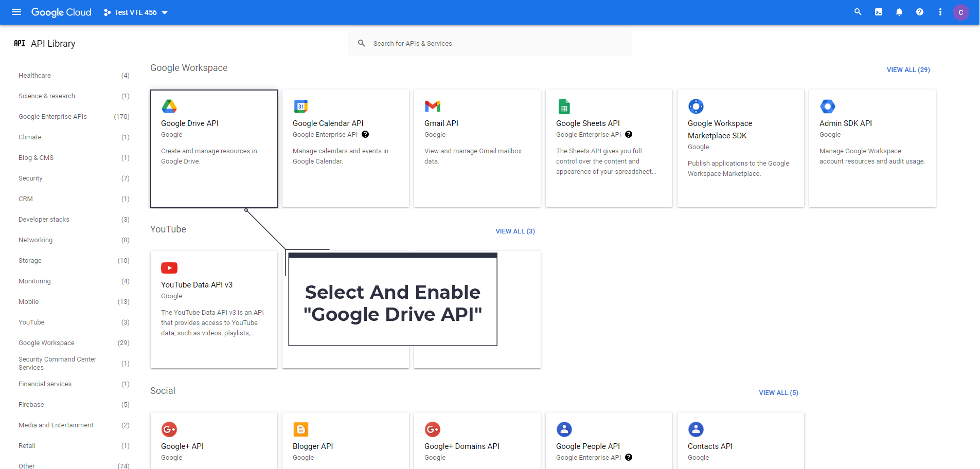Click the help icon beside Calendar Enterprise API

point(365,134)
